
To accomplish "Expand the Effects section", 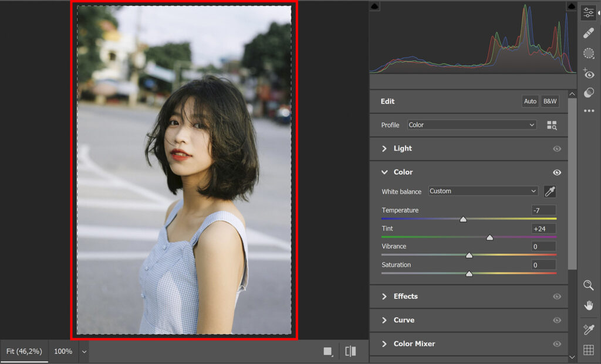I will 384,296.
